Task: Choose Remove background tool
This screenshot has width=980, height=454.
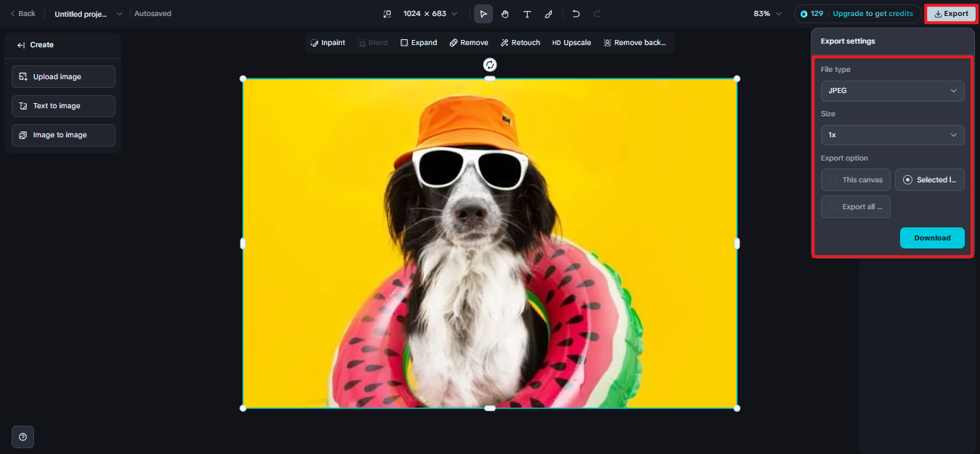Action: [634, 43]
